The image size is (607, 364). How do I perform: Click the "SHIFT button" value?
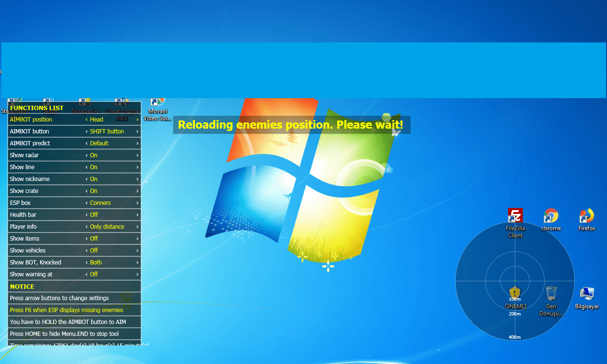107,131
